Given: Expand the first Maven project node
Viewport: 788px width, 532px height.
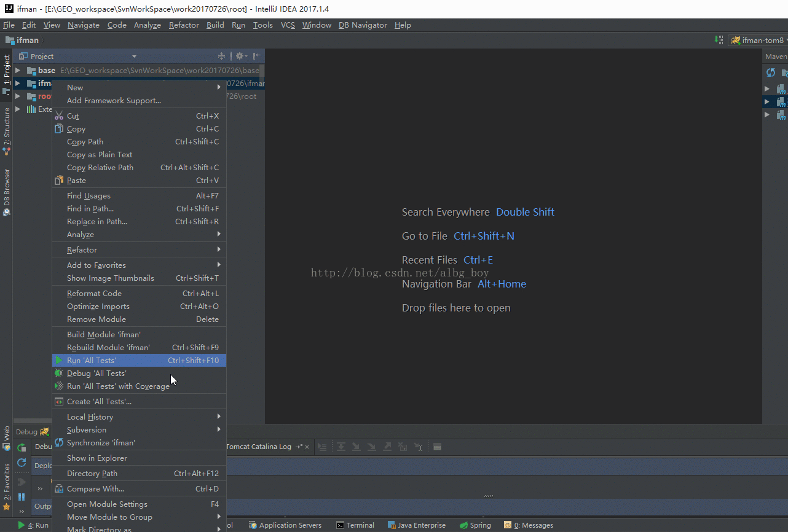Looking at the screenshot, I should click(x=767, y=89).
